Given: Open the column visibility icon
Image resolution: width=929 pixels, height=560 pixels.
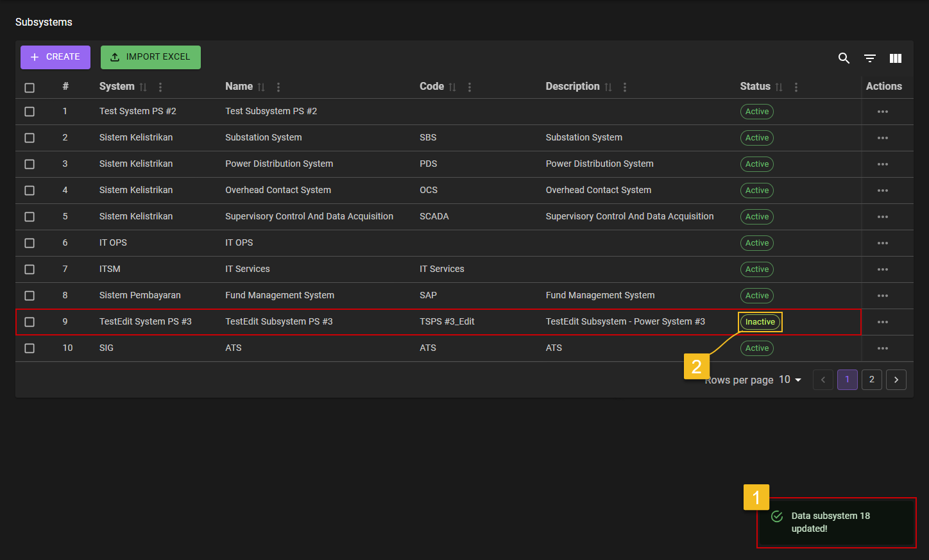Looking at the screenshot, I should click(x=896, y=58).
